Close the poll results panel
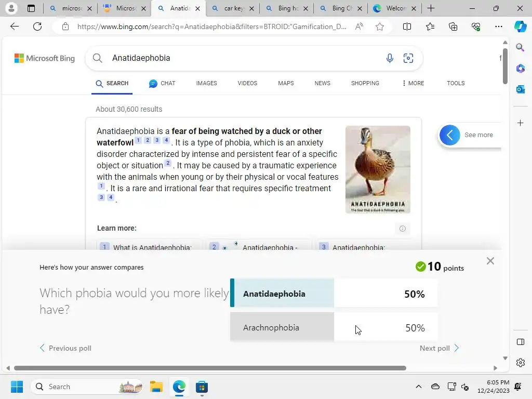 [x=490, y=261]
